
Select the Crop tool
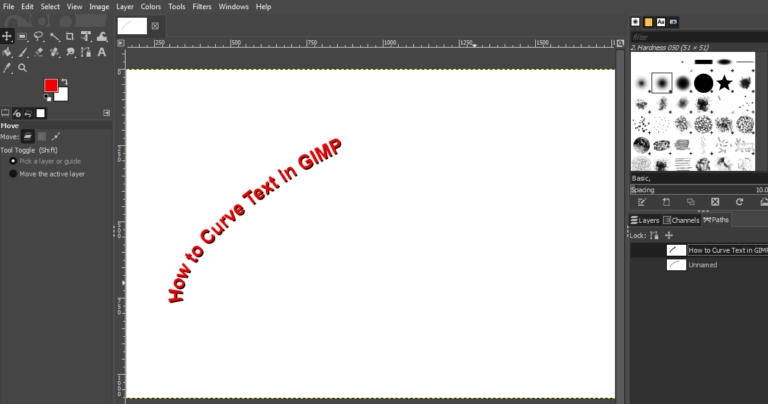tap(69, 37)
